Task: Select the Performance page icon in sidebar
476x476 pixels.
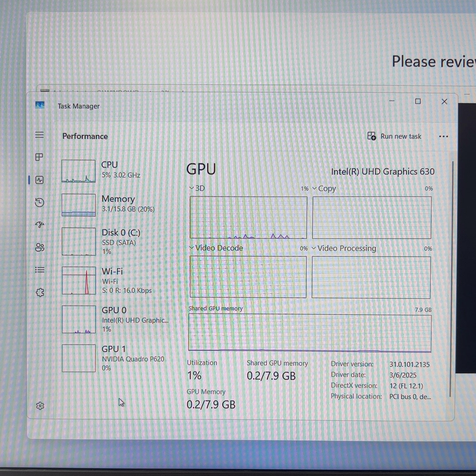Action: click(x=39, y=180)
